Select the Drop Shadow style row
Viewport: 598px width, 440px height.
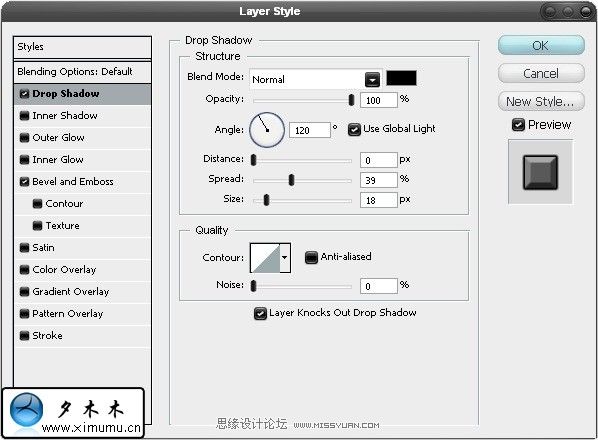point(82,94)
